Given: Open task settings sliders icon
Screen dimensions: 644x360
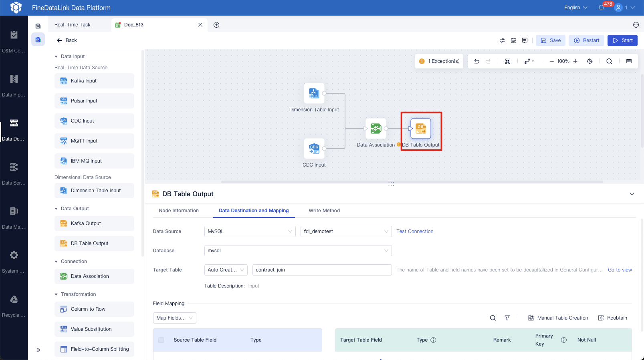Looking at the screenshot, I should point(502,40).
